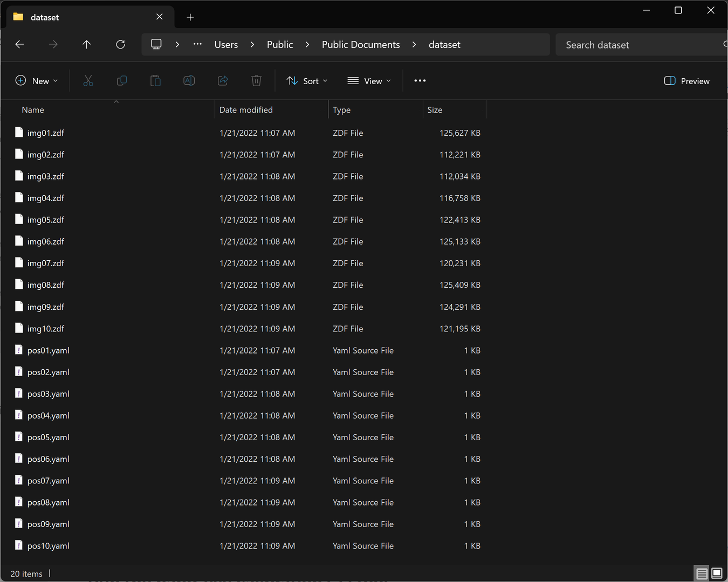Refresh the current folder view
The height and width of the screenshot is (582, 728).
coord(121,45)
